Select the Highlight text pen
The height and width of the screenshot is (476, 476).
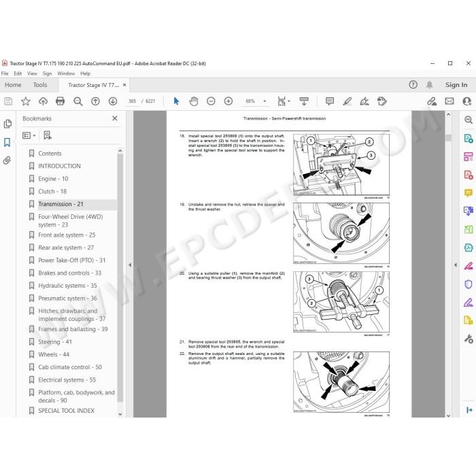347,101
